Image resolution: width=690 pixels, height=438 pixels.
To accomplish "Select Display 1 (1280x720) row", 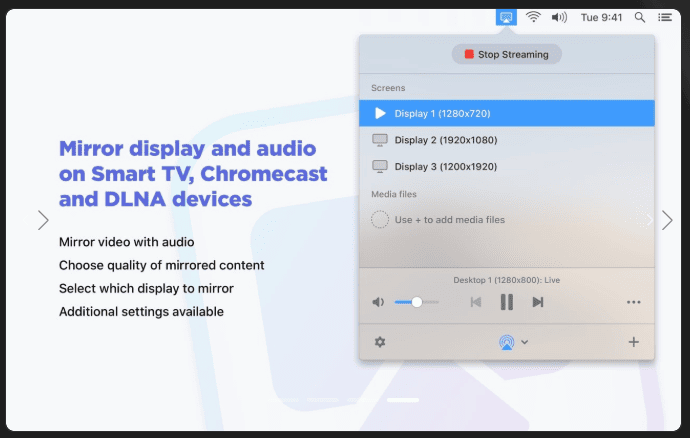I will click(x=506, y=114).
